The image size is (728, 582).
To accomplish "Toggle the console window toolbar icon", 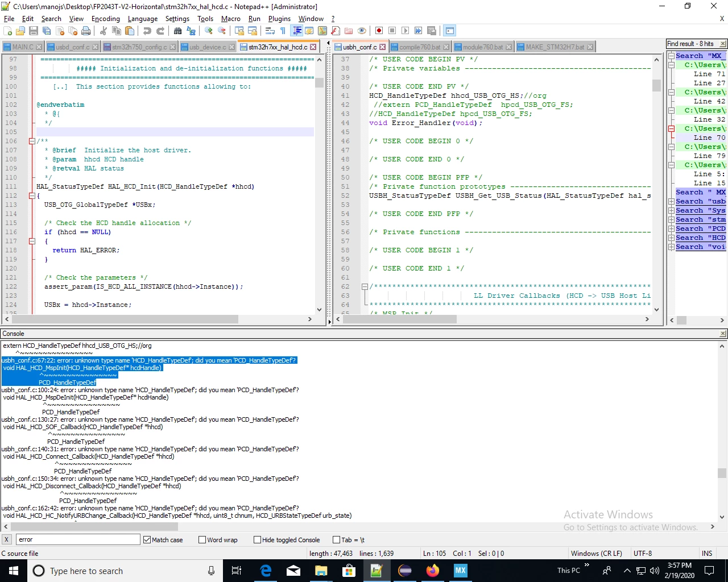I will pyautogui.click(x=450, y=31).
